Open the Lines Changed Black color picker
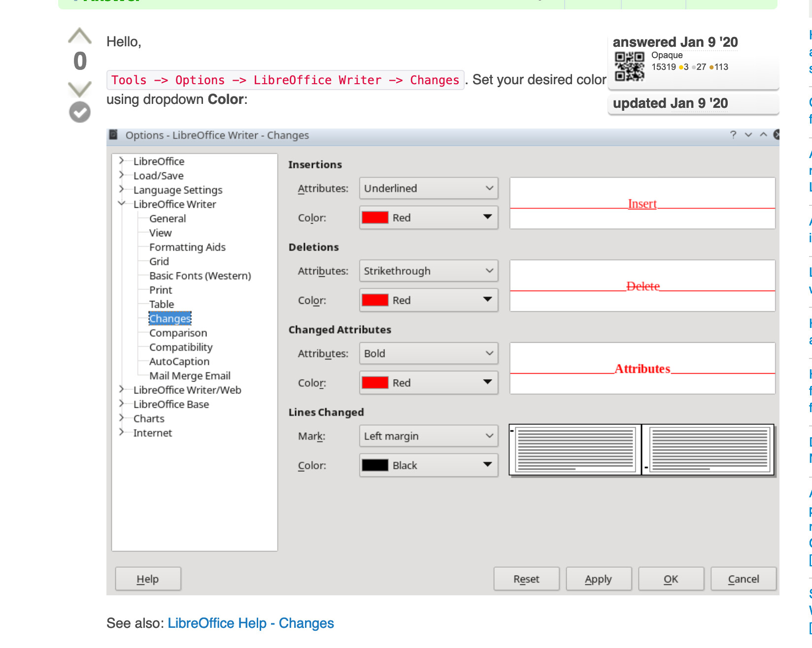This screenshot has width=812, height=648. click(x=428, y=465)
